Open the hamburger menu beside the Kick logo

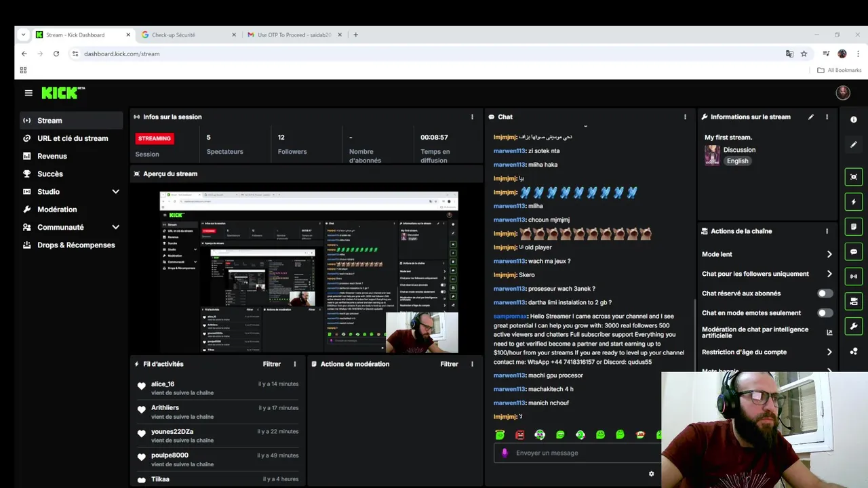point(28,93)
